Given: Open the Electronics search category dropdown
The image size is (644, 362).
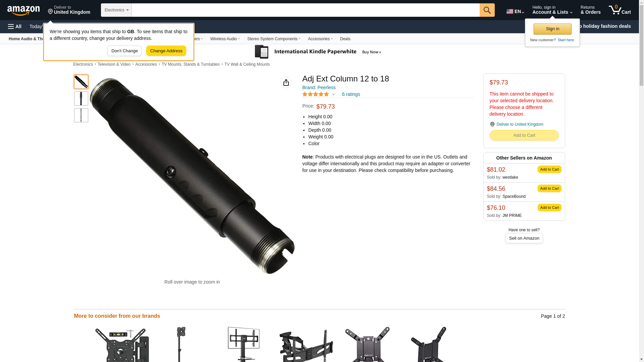Looking at the screenshot, I should tap(116, 10).
